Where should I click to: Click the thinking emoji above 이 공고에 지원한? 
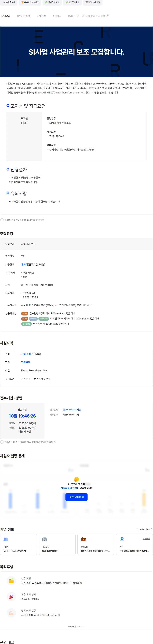coord(76,479)
